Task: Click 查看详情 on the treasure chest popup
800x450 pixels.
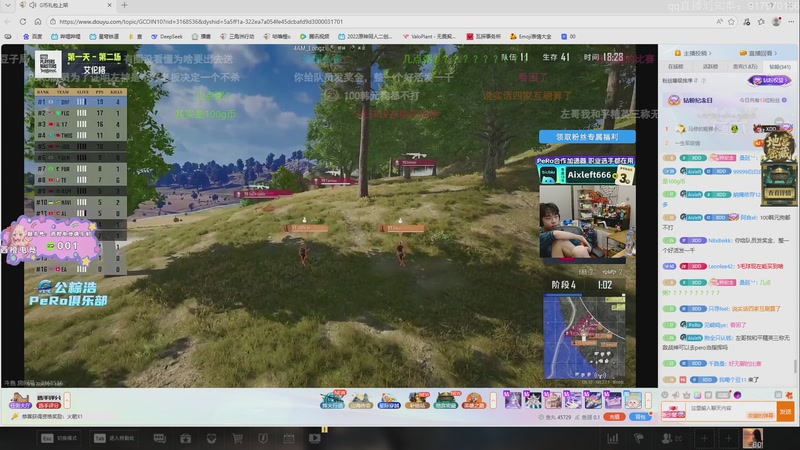Action: [779, 193]
